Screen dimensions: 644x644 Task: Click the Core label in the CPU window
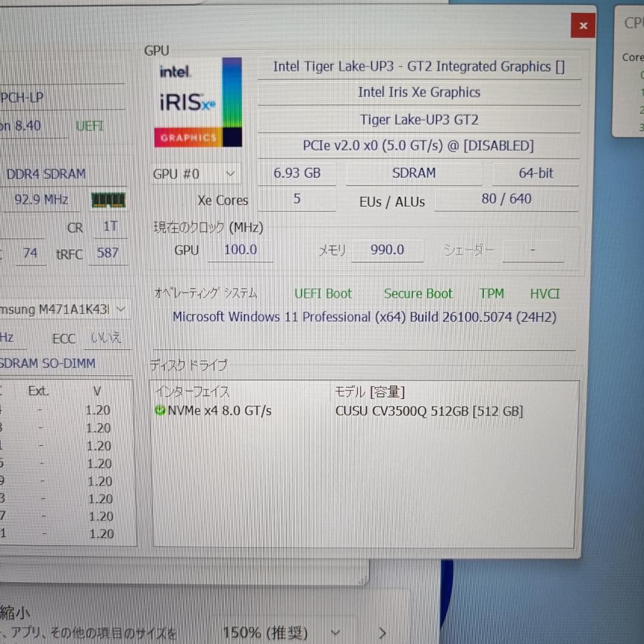pos(633,57)
